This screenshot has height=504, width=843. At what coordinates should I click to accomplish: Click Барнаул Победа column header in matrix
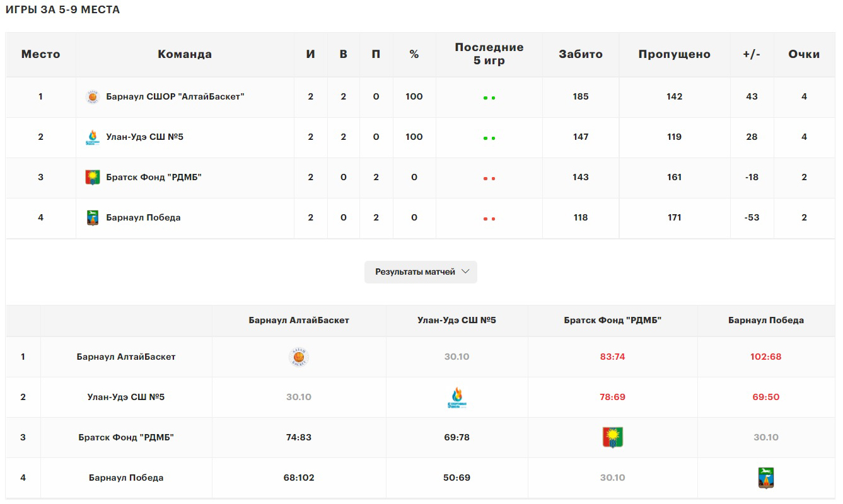coord(766,320)
